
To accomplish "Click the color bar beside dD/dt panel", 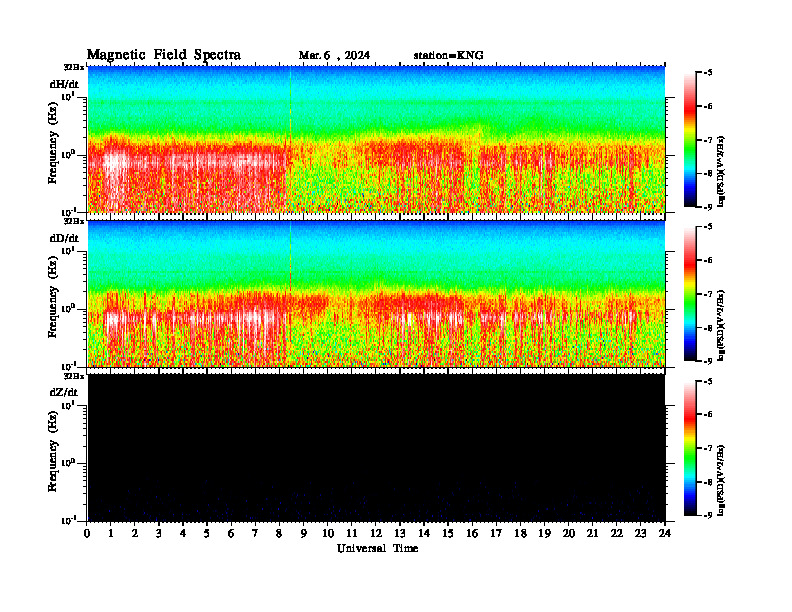I will tap(689, 294).
